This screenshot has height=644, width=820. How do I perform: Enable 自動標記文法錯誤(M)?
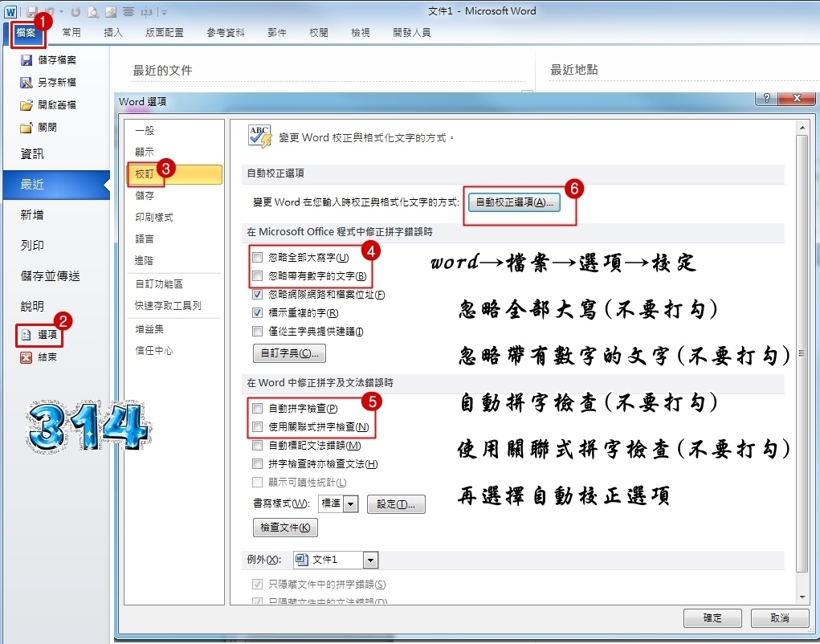point(257,446)
